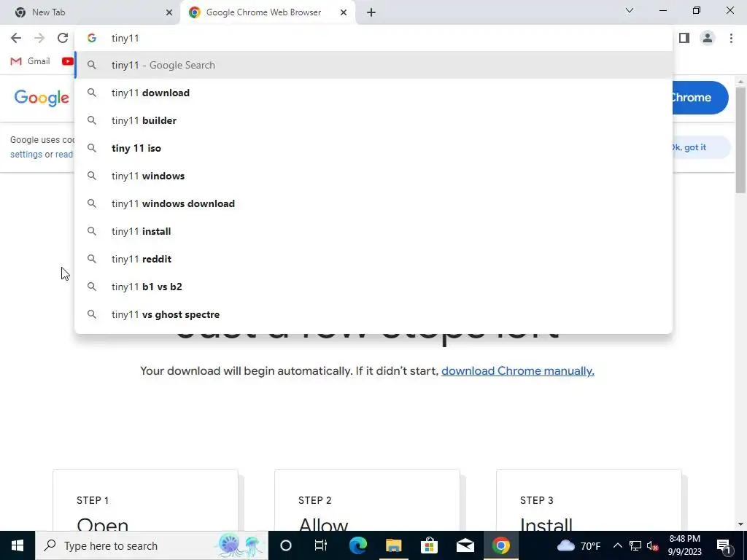The width and height of the screenshot is (747, 560).
Task: Click 'download Chrome manually' link
Action: click(x=518, y=371)
